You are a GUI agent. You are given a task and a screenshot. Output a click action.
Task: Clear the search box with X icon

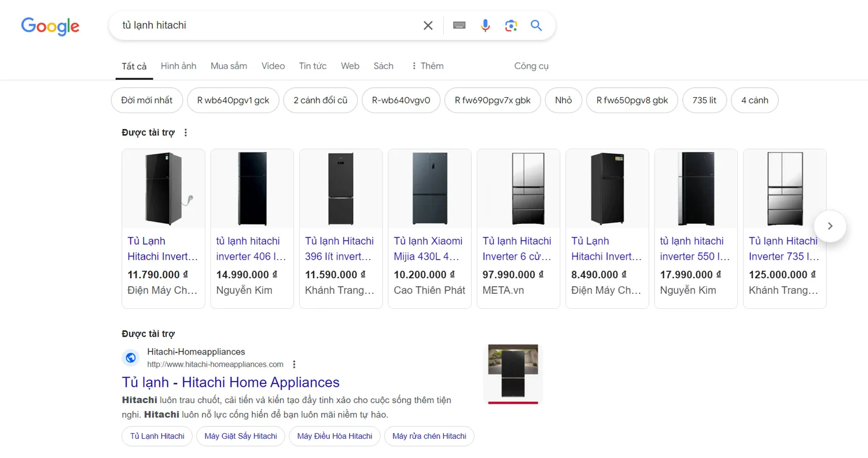(428, 25)
